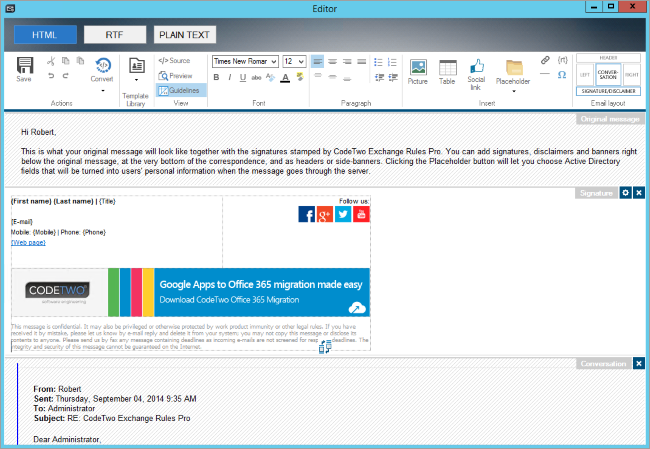The image size is (650, 449).
Task: Click the Twitter icon in signature
Action: [343, 214]
